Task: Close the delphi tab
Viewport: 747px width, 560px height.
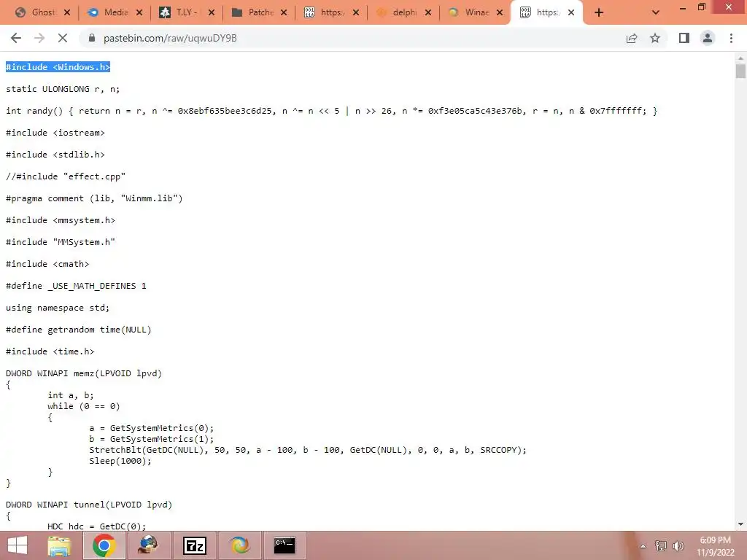Action: point(428,13)
